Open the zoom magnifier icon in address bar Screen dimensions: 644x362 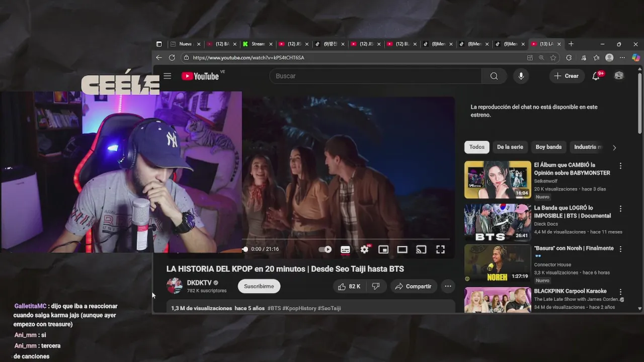tap(541, 58)
